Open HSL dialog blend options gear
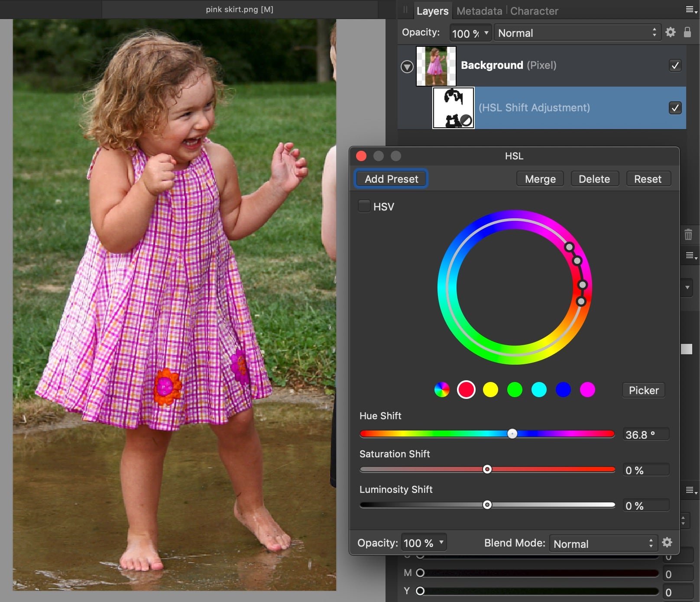Screen dimensions: 700x602 click(x=668, y=542)
